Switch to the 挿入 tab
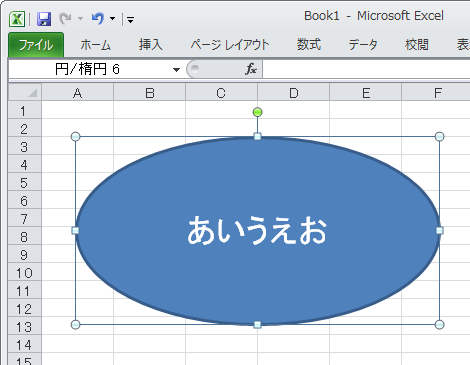The image size is (470, 365). [151, 45]
